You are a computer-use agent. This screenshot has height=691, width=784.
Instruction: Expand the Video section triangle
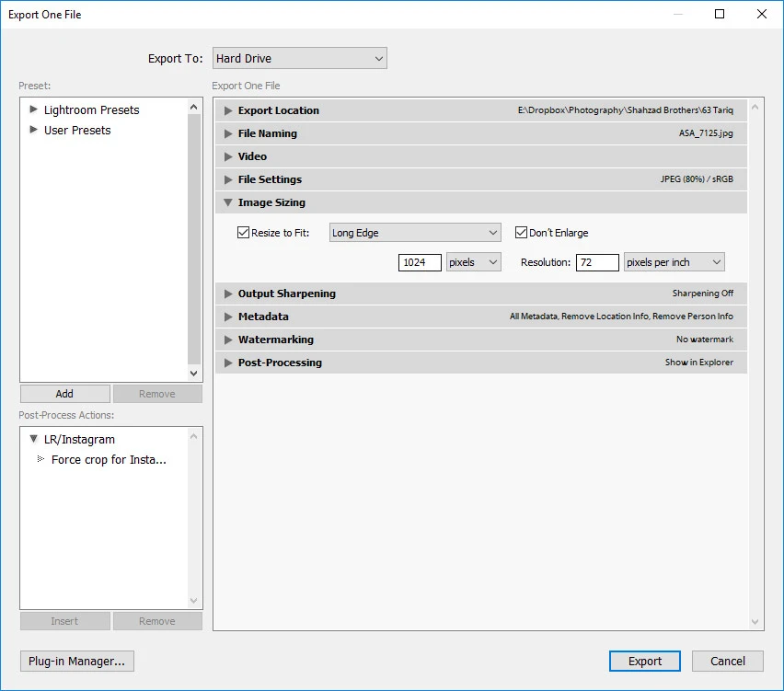(228, 156)
